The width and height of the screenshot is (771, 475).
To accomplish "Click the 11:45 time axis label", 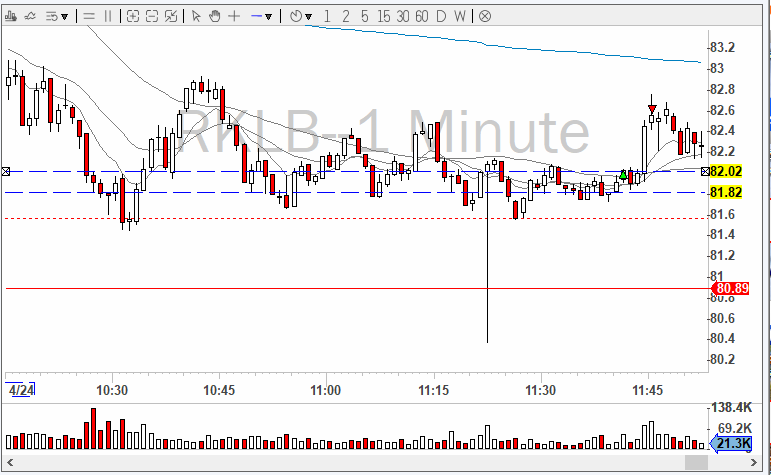I will [x=648, y=390].
